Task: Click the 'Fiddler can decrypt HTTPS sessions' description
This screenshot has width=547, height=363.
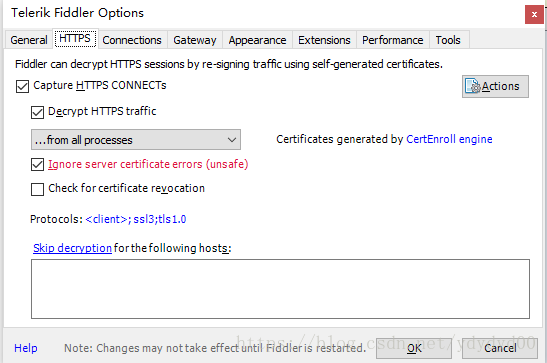Action: [x=229, y=64]
